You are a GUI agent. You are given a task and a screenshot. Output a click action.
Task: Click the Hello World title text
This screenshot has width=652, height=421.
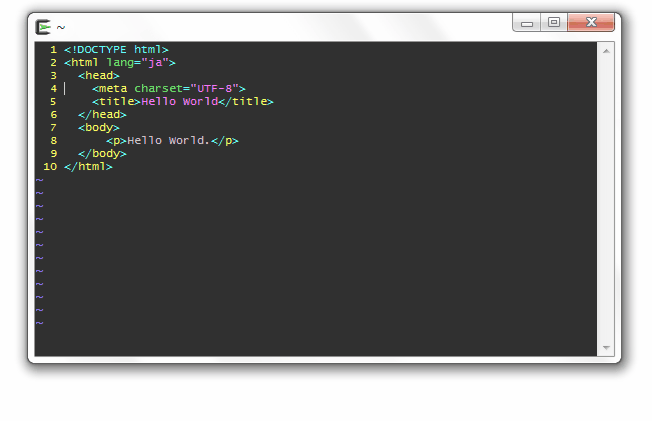point(179,102)
